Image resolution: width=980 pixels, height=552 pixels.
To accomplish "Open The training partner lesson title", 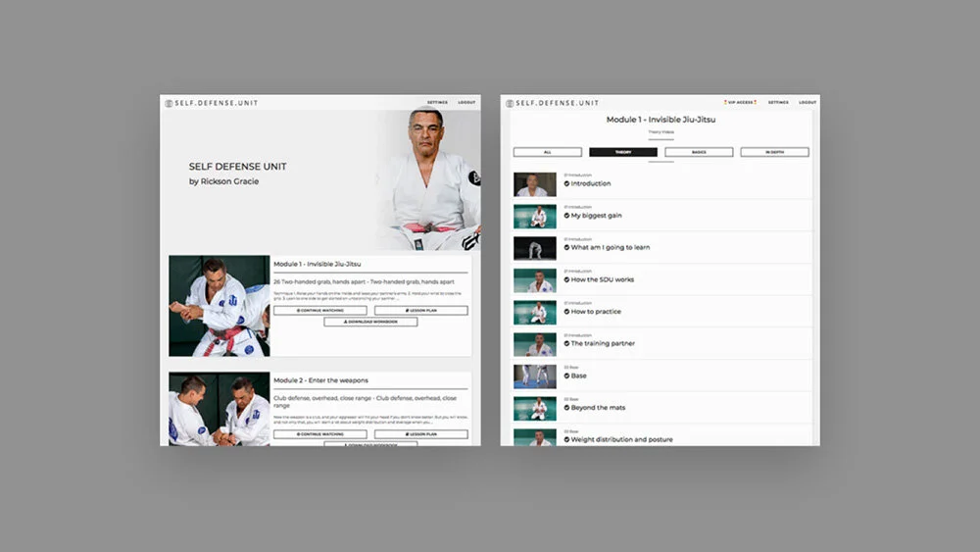I will coord(603,344).
